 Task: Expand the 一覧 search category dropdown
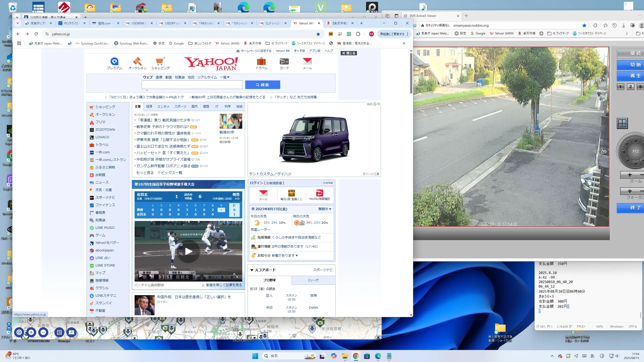[x=225, y=77]
